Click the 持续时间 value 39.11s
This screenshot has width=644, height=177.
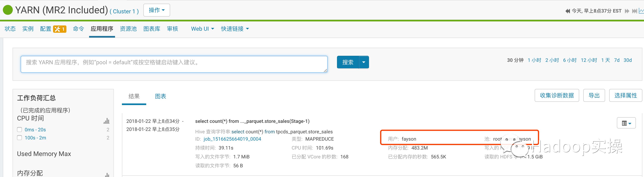click(226, 148)
